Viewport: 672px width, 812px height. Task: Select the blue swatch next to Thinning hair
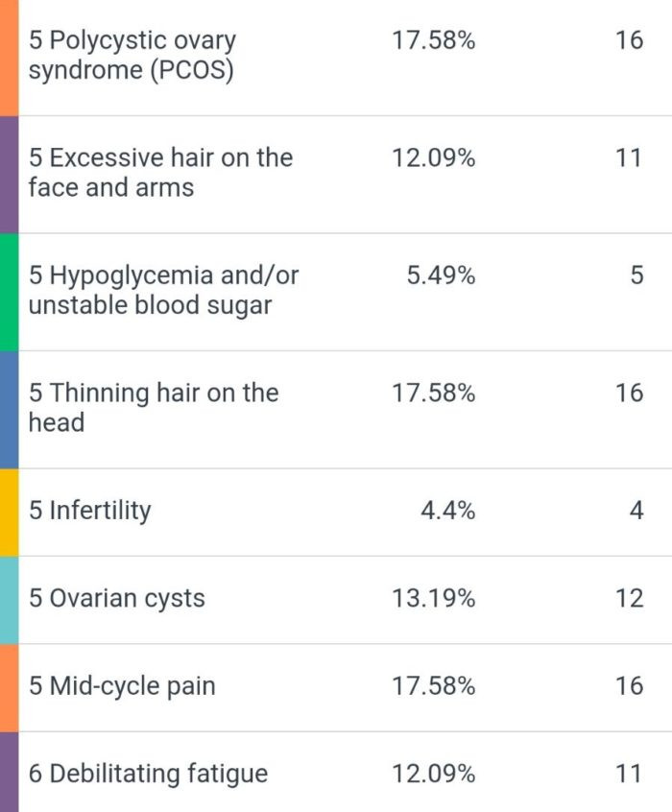[9, 410]
